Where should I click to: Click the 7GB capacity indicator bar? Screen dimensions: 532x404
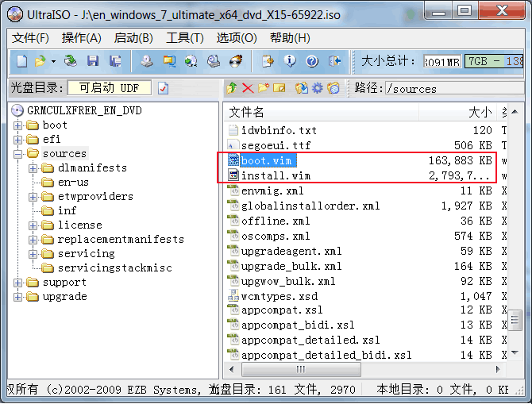coord(494,61)
